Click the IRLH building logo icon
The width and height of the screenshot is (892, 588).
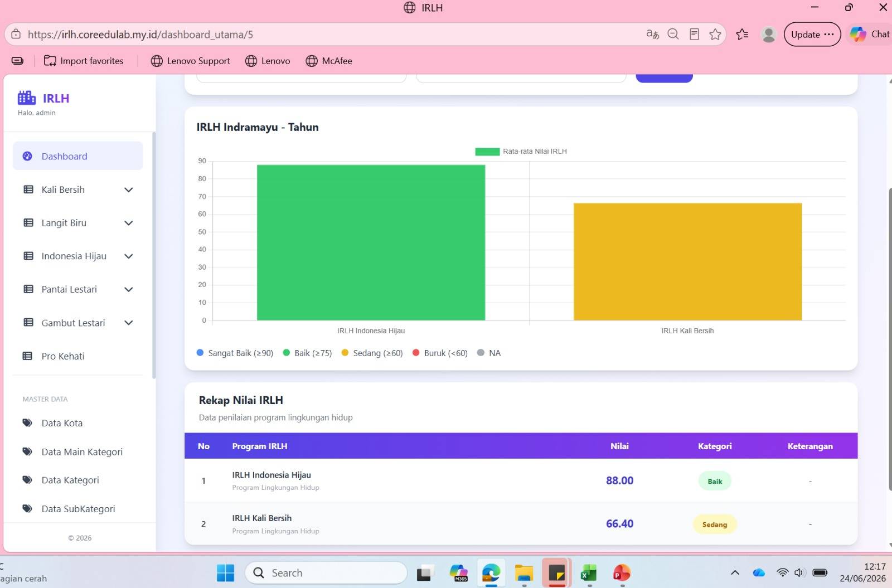pyautogui.click(x=26, y=98)
